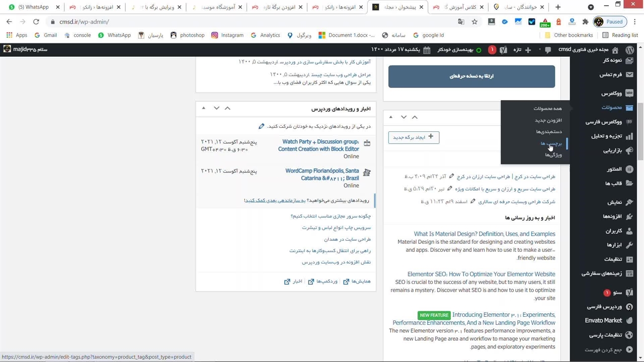644x362 pixels.
Task: Click the Yoast SEO icon in admin bar
Action: coord(504,50)
